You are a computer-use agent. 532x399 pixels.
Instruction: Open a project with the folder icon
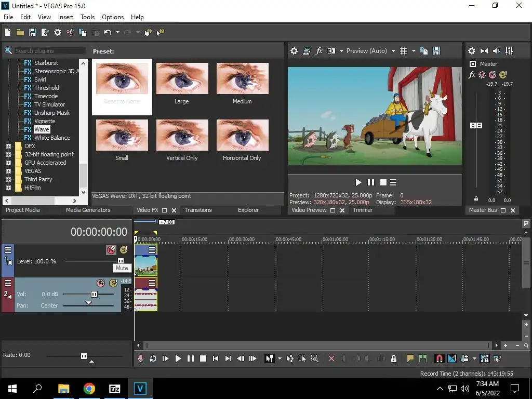point(20,32)
